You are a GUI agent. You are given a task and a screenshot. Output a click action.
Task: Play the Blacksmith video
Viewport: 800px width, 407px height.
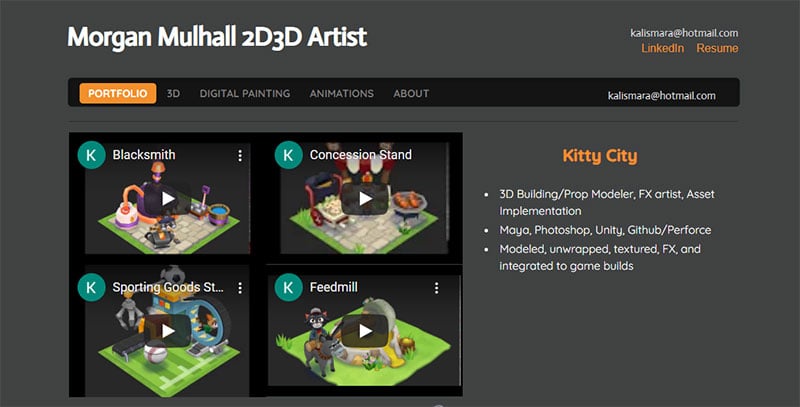(x=168, y=198)
